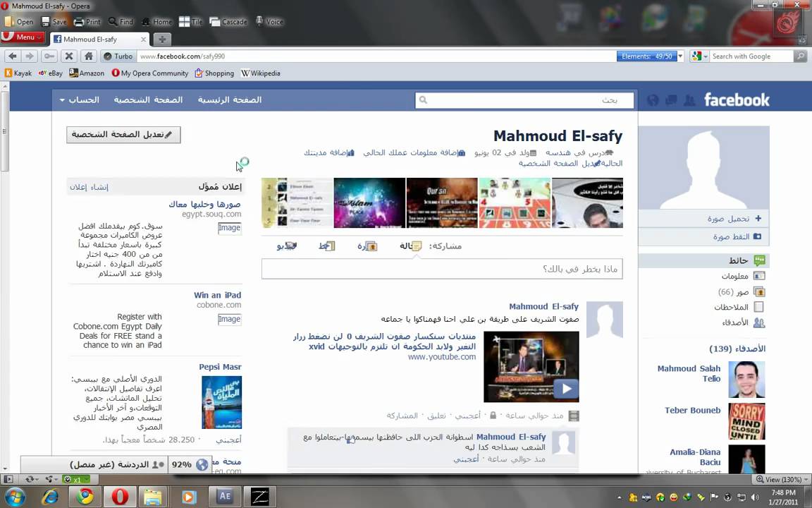Tile windows using the Tile icon
The image size is (812, 508).
pyautogui.click(x=190, y=22)
